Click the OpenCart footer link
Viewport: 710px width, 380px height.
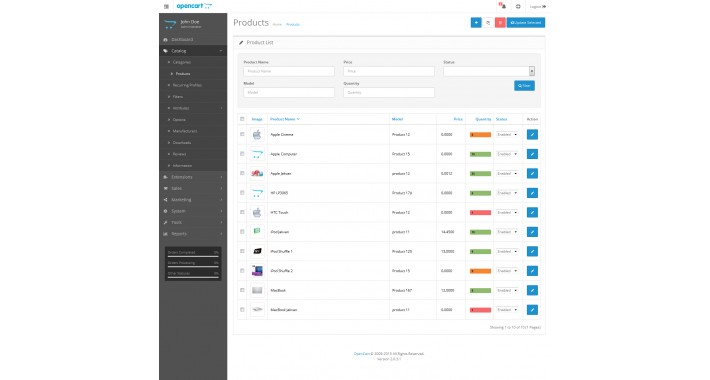click(362, 354)
